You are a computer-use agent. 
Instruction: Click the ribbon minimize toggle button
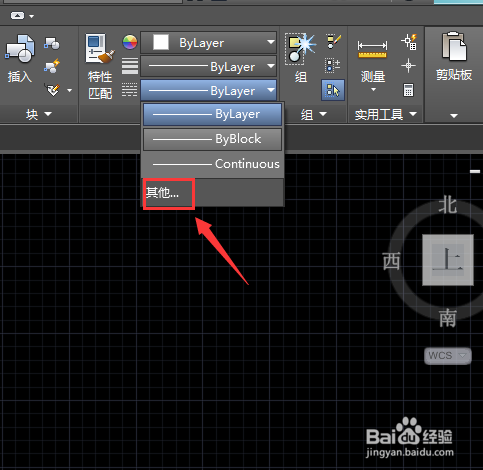coord(17,15)
